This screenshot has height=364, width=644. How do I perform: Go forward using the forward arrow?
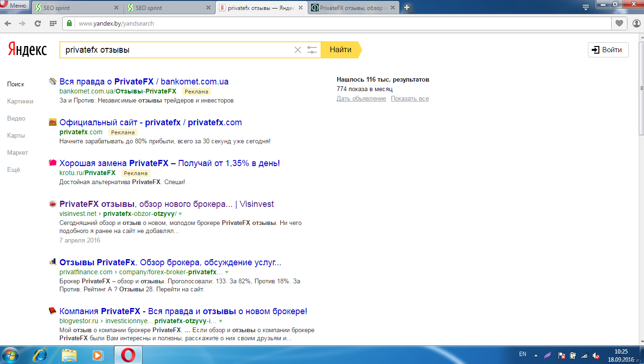click(x=22, y=23)
